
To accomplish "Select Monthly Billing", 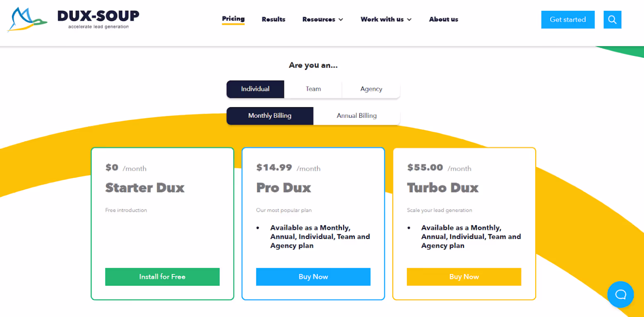I will [270, 116].
